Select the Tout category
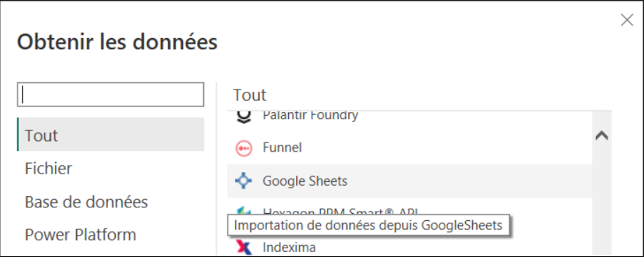The width and height of the screenshot is (644, 257). [111, 134]
